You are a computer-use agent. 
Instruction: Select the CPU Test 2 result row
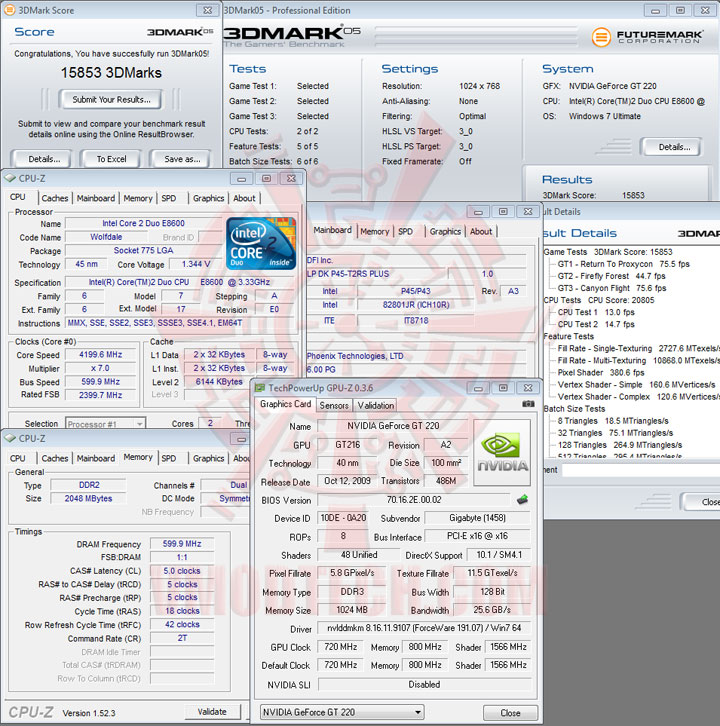[x=596, y=324]
